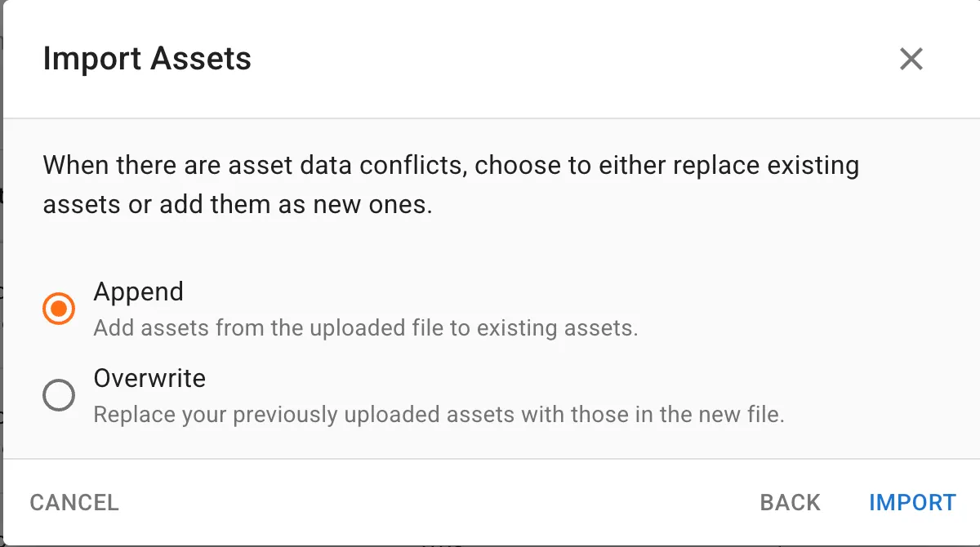Viewport: 980px width, 547px height.
Task: Click the Append option label
Action: pos(139,291)
